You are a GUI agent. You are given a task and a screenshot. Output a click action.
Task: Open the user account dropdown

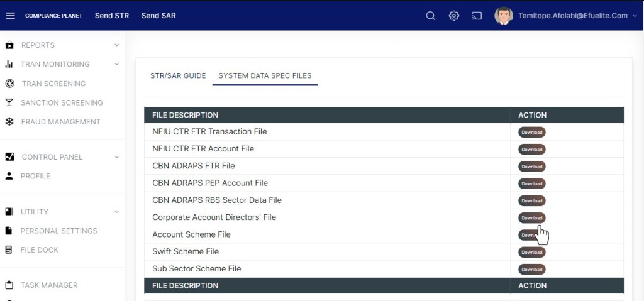[x=634, y=16]
